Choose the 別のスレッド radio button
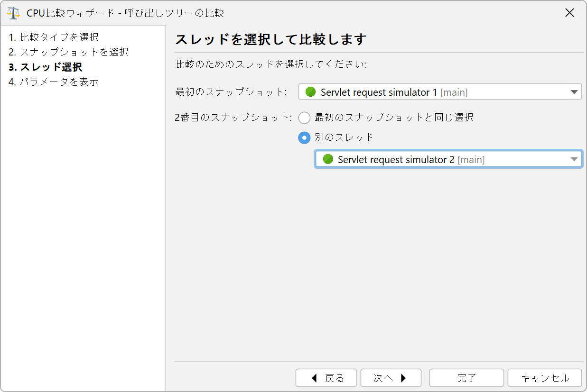Viewport: 587px width, 392px height. [x=304, y=137]
